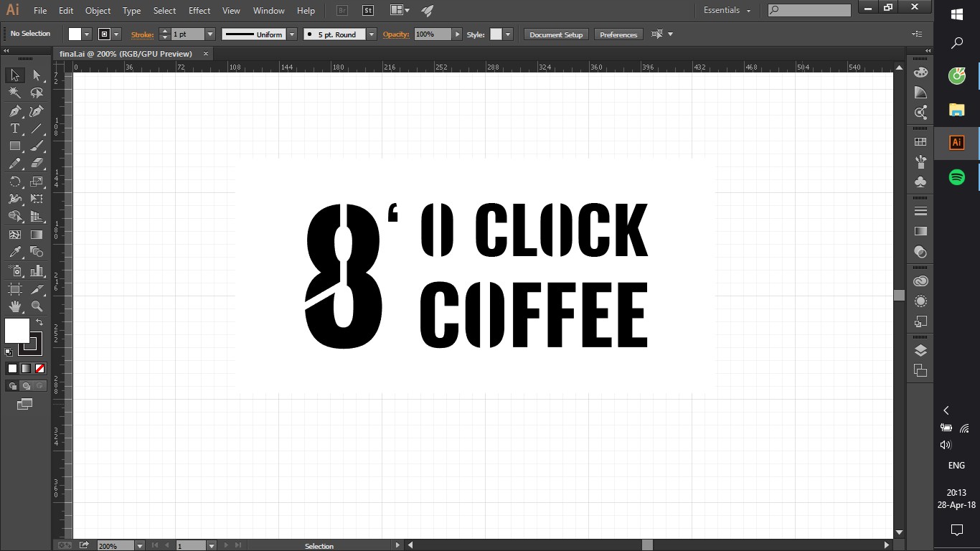
Task: Open the Symbols panel club icon
Action: (920, 182)
